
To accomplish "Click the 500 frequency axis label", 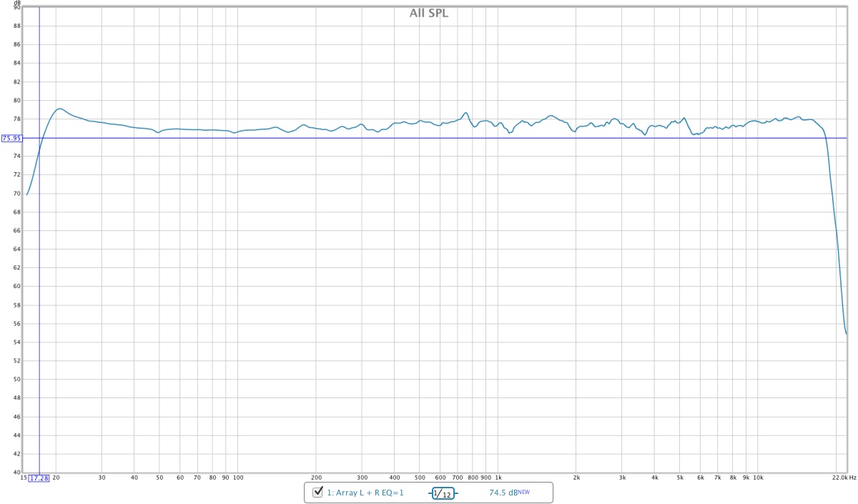I will [x=420, y=477].
